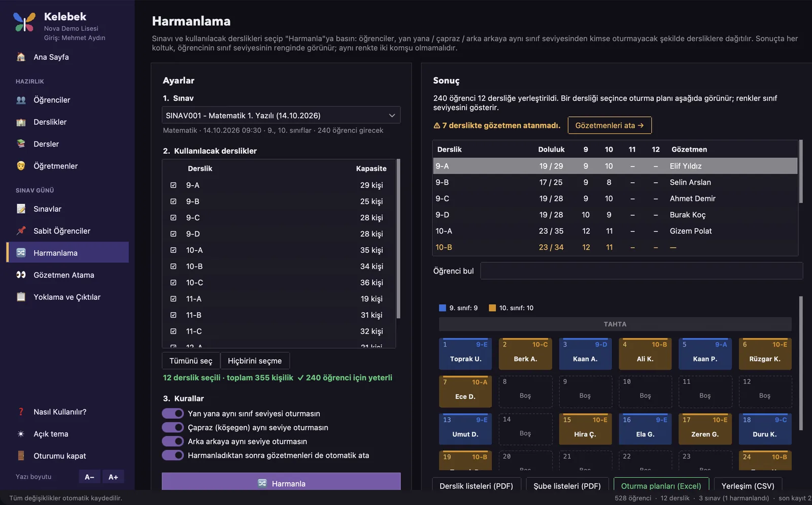Uncheck the 9-C classroom checkbox
812x505 pixels.
(x=174, y=218)
